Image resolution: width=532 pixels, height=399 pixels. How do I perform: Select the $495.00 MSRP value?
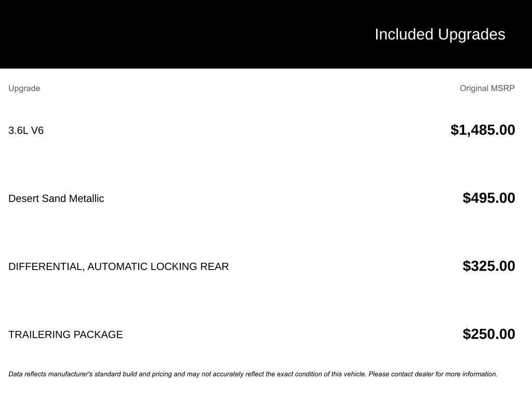[489, 198]
